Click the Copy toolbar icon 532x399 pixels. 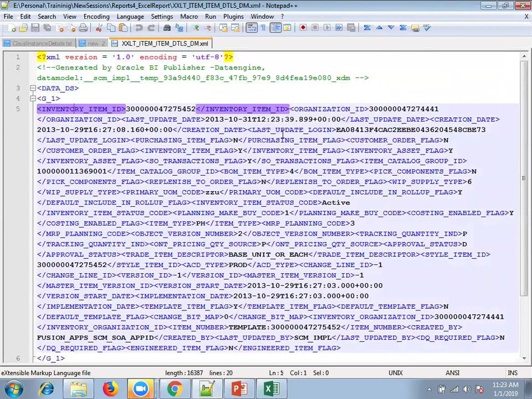111,28
